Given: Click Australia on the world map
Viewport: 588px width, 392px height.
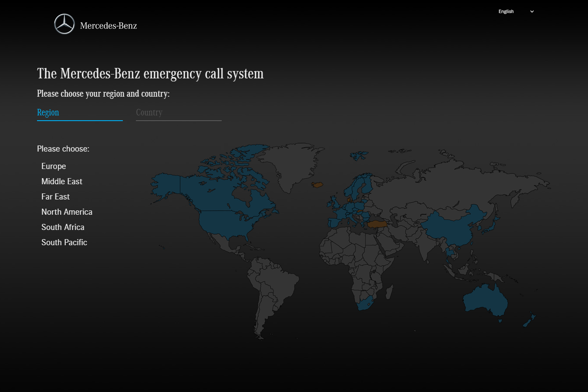Looking at the screenshot, I should tap(484, 300).
